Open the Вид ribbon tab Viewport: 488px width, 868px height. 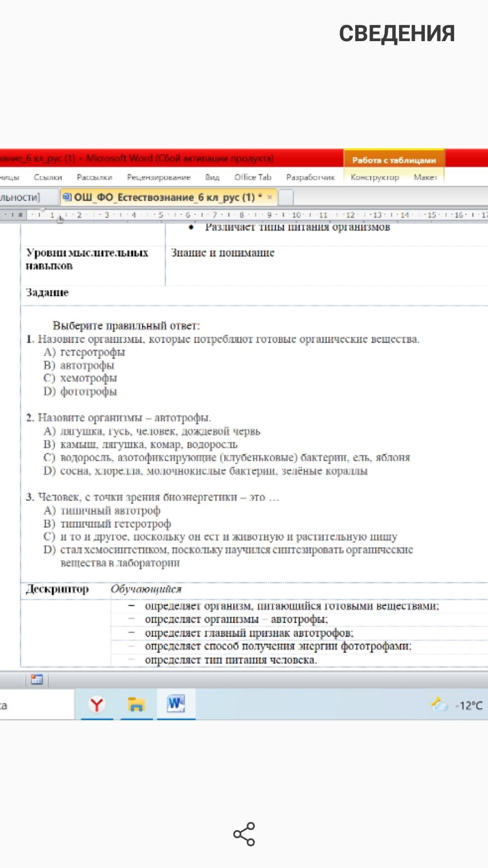[212, 177]
